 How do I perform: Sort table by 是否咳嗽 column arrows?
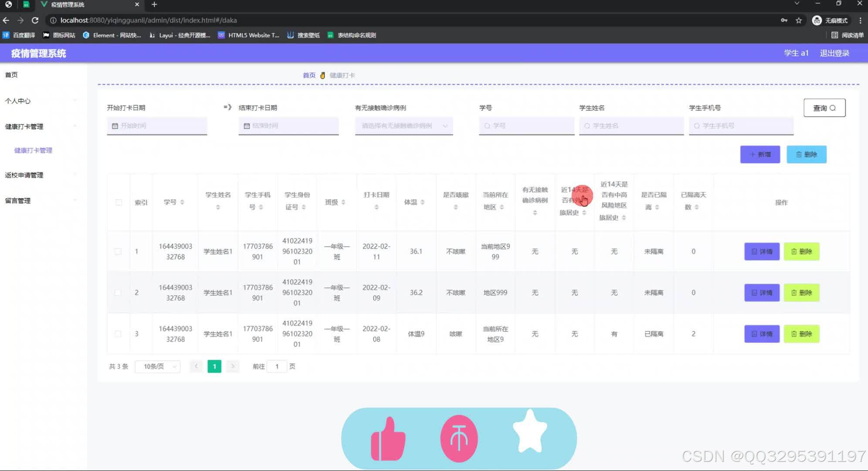[x=455, y=207]
